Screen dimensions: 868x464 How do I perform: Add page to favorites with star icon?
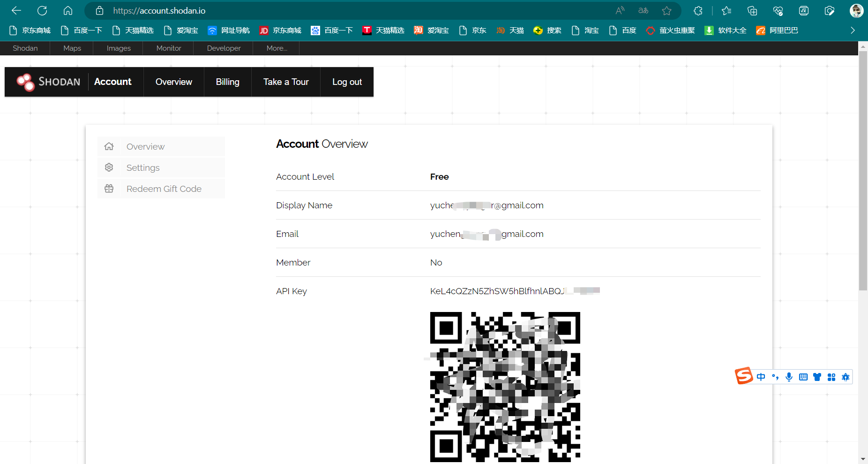click(x=667, y=10)
